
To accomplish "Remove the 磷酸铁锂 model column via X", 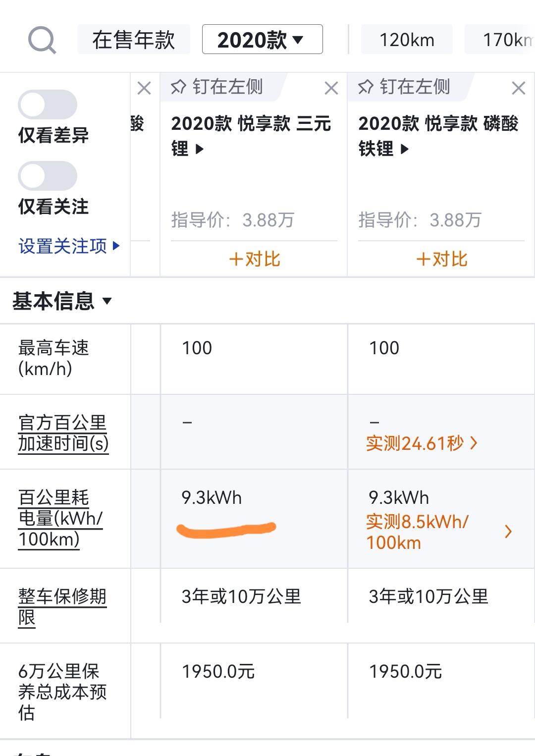I will click(519, 88).
